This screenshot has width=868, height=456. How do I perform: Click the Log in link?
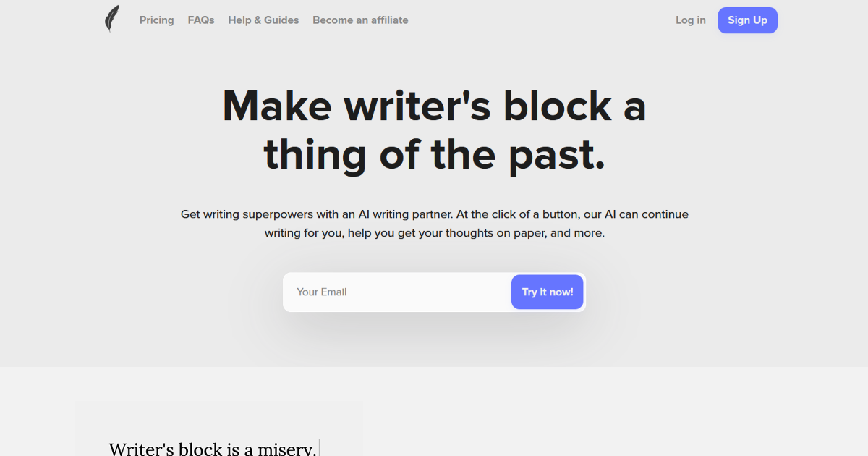pos(690,20)
